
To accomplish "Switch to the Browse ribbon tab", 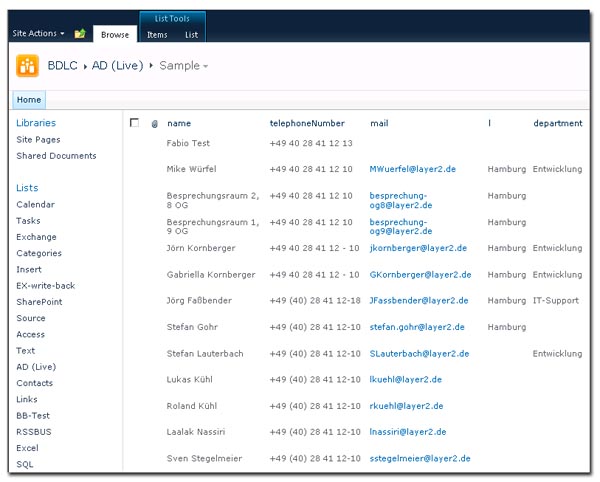I will click(115, 35).
